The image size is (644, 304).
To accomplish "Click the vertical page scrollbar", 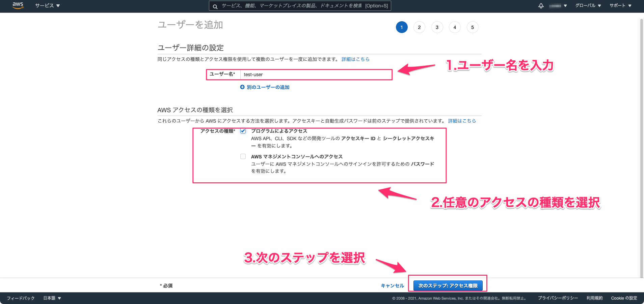I will [x=642, y=148].
